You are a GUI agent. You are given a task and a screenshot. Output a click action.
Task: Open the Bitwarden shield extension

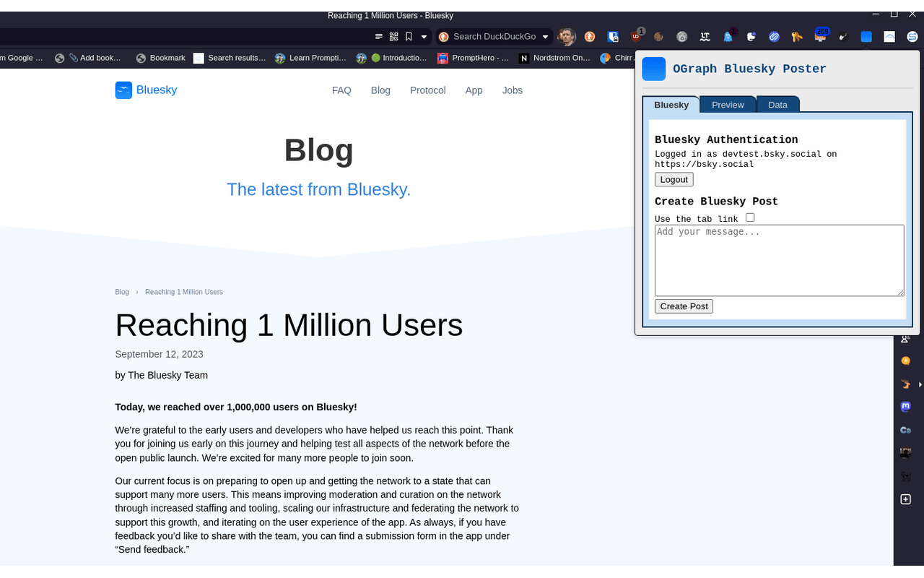point(613,37)
